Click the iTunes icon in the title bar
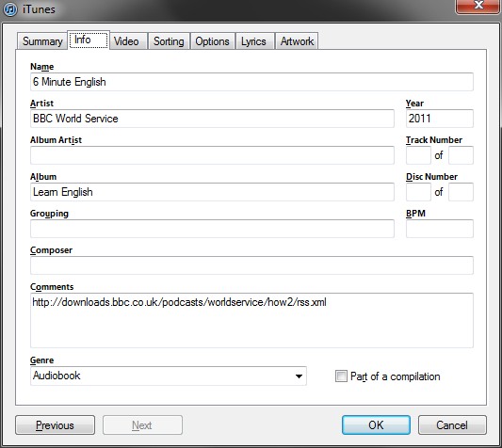Screen dimensions: 502x448 click(x=10, y=9)
